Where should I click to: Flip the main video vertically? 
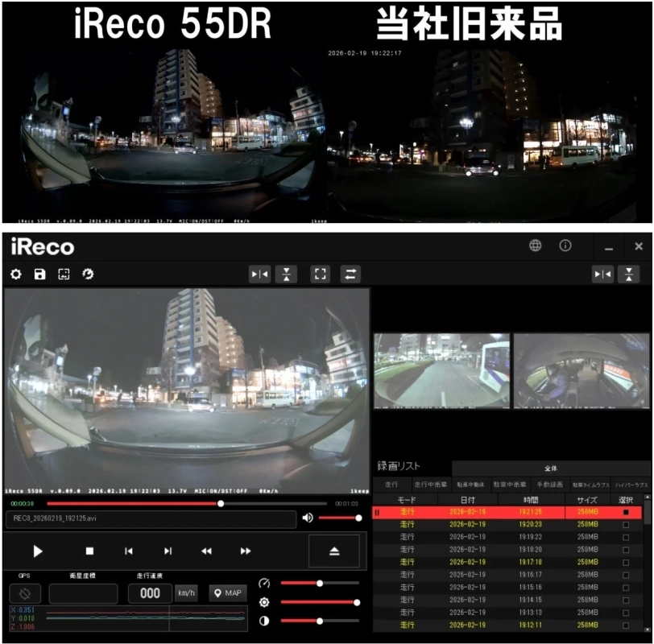(287, 274)
